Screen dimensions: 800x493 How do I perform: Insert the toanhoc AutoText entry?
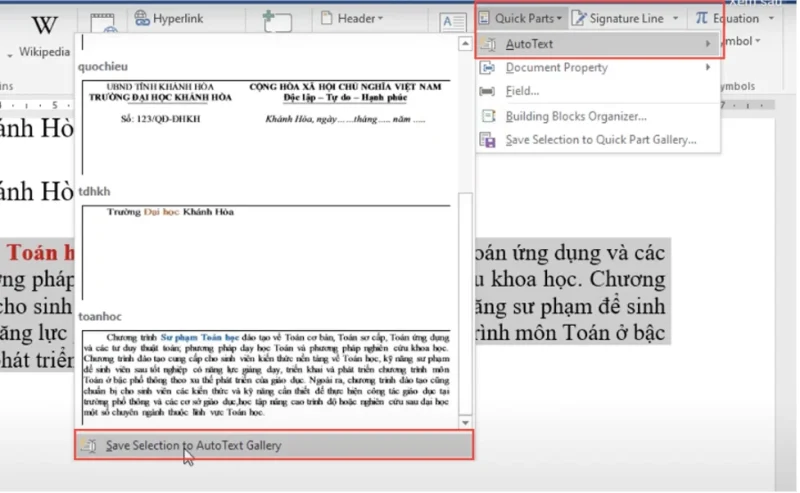[x=266, y=377]
